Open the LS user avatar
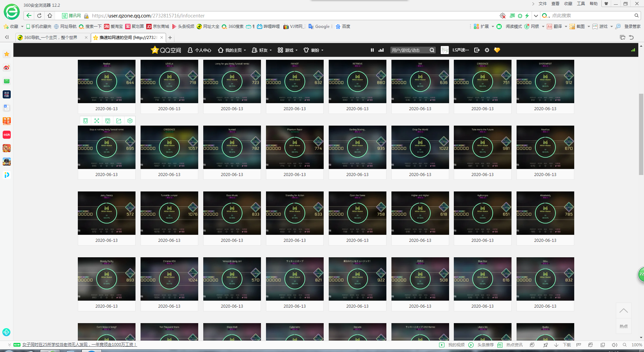644x352 pixels. [x=445, y=50]
